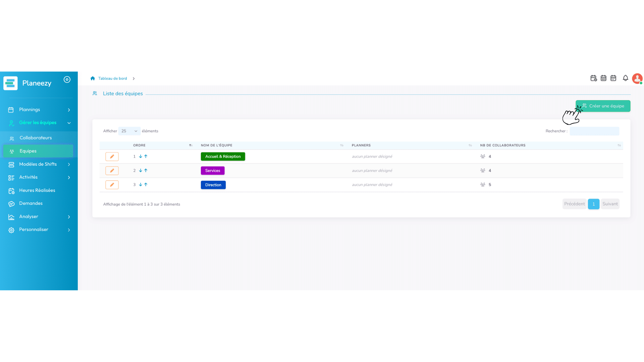
Task: Open the user profile avatar
Action: [637, 78]
